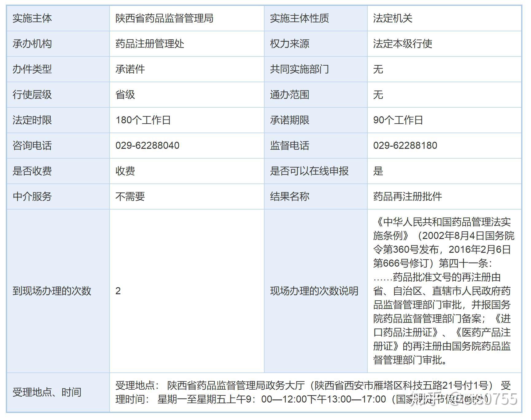Click the 药品注册管理处 handling agency value
Image resolution: width=531 pixels, height=420 pixels.
click(x=150, y=44)
